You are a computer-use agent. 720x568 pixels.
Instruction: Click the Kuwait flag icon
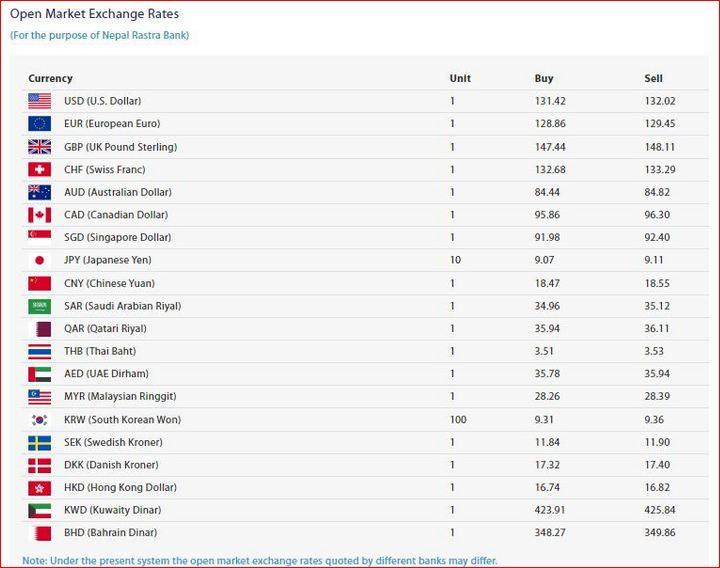pyautogui.click(x=39, y=511)
